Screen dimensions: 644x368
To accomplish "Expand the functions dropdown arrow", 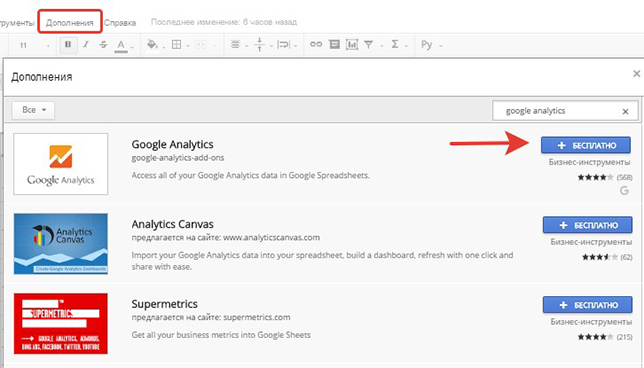I will [x=406, y=46].
